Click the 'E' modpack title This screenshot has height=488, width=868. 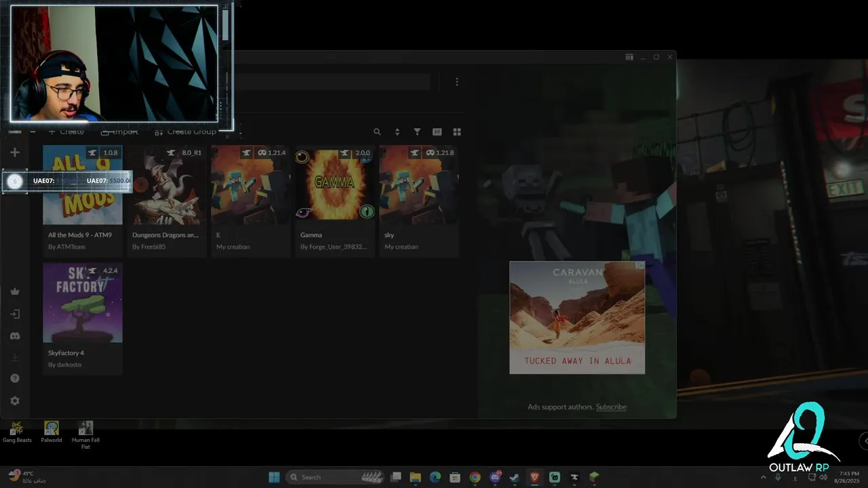click(218, 235)
